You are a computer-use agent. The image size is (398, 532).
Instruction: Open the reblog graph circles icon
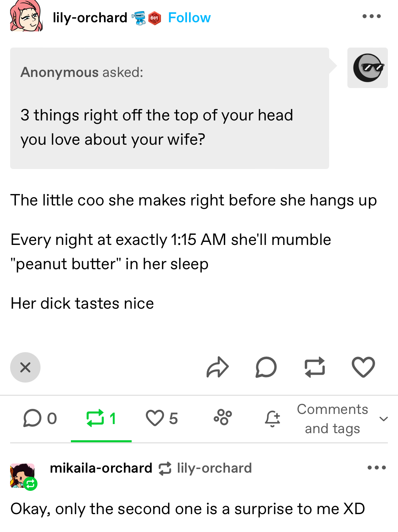click(x=223, y=417)
